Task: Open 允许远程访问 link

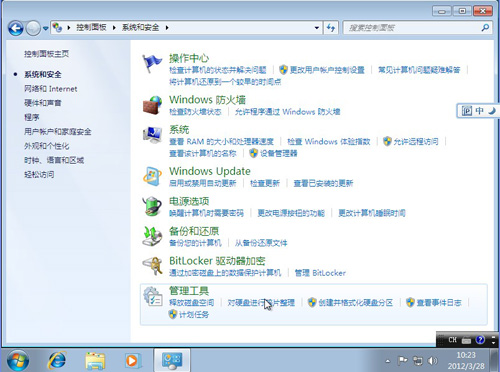Action: pyautogui.click(x=416, y=141)
